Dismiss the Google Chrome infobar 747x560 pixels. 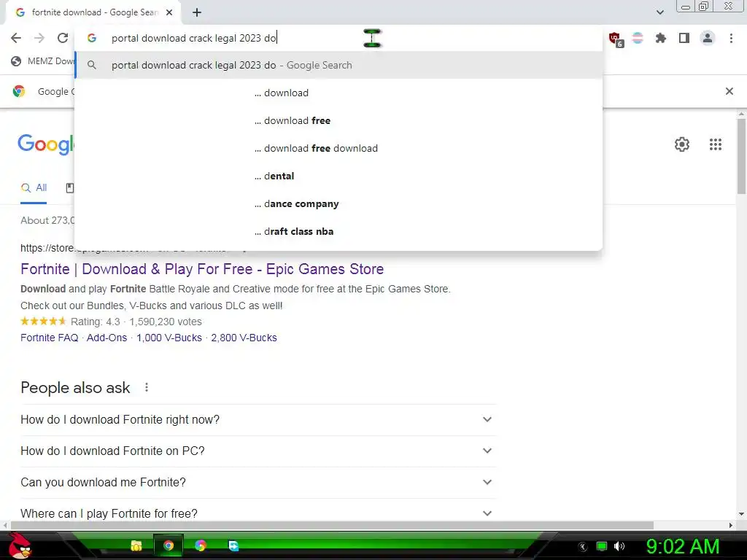tap(729, 91)
